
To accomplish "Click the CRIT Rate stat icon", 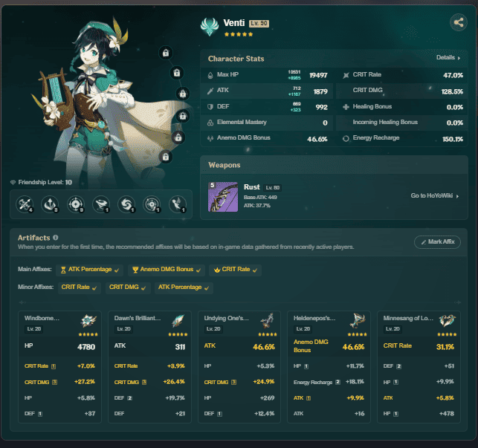I will 346,75.
